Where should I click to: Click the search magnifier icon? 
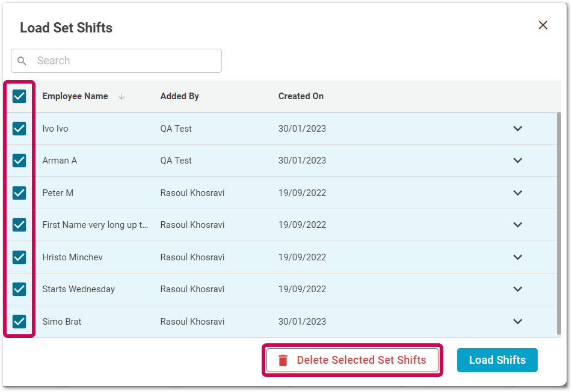(22, 61)
